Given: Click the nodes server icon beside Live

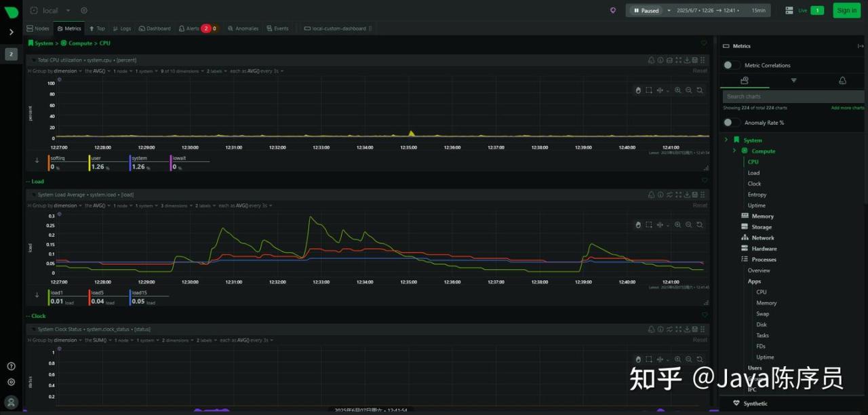Looking at the screenshot, I should [789, 10].
